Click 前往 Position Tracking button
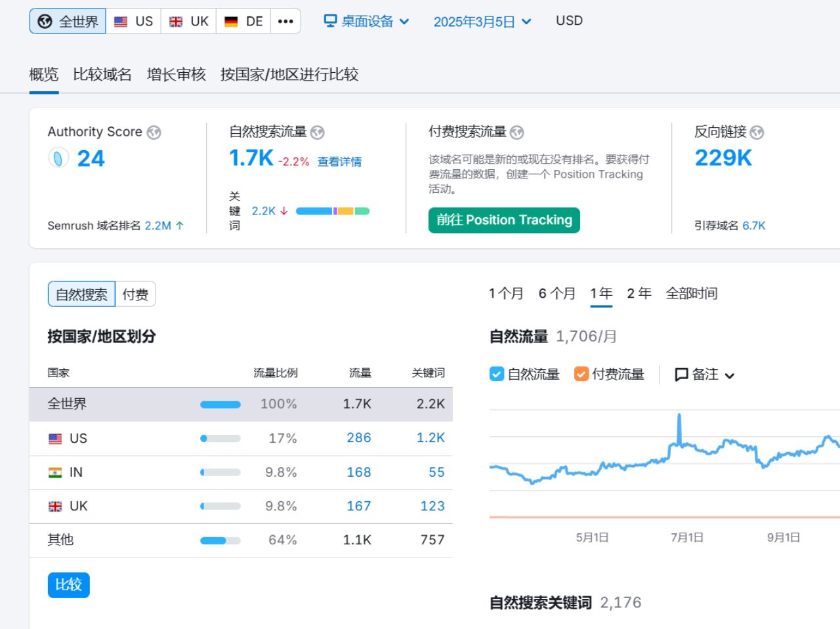840x629 pixels. [x=504, y=220]
